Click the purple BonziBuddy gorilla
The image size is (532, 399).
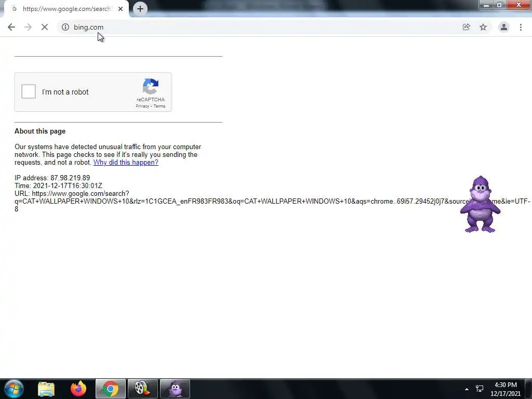tap(480, 204)
